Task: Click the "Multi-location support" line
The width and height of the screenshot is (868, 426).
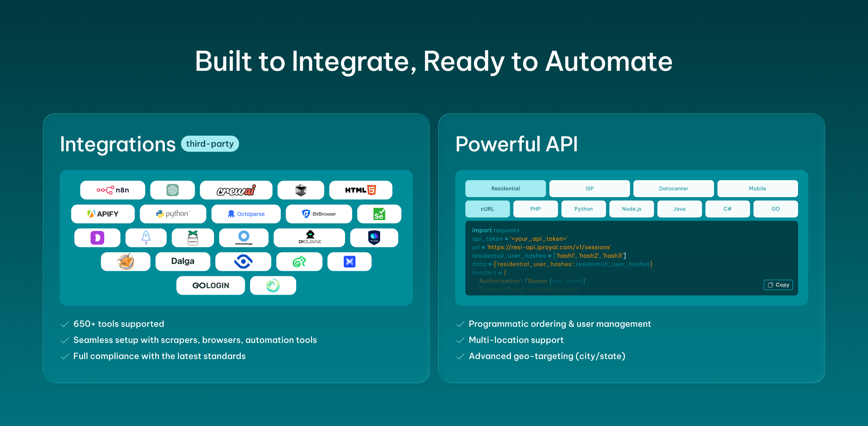Action: (516, 340)
